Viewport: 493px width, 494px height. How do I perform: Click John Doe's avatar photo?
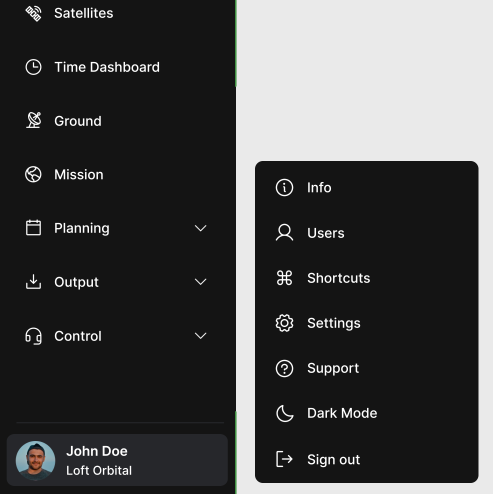(35, 460)
